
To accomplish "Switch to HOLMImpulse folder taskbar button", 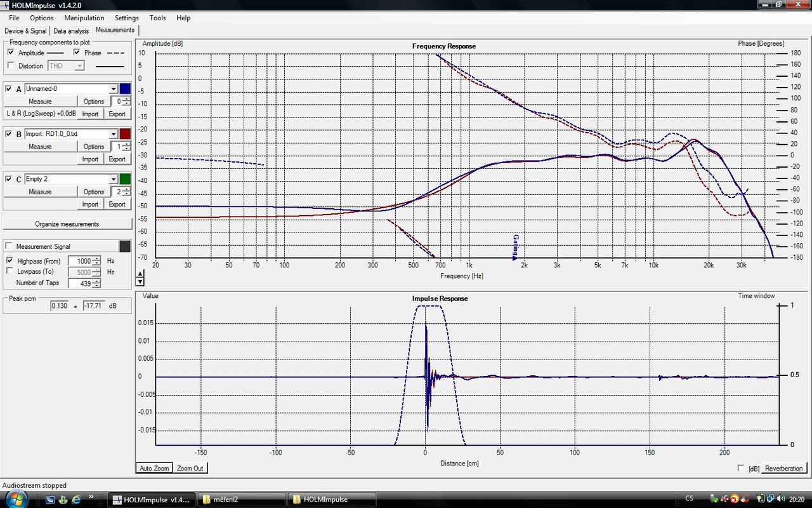I will (x=332, y=499).
